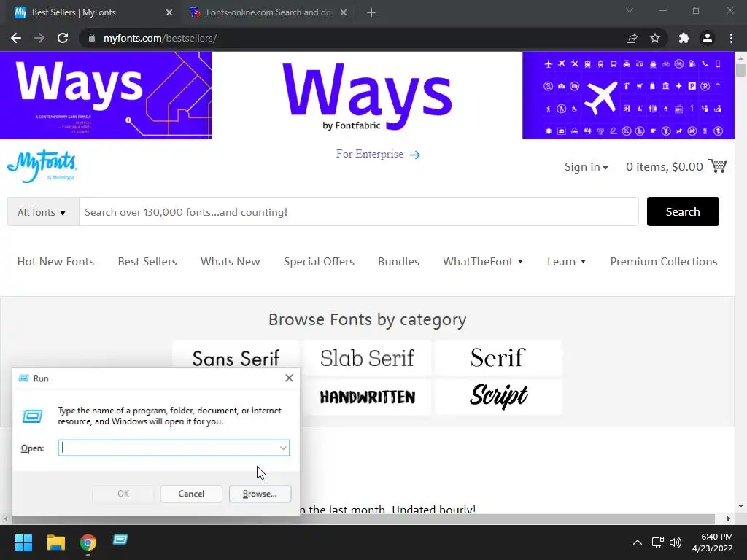Screen dimensions: 747x560
Task: Click the Chrome taskbar icon
Action: coord(88,542)
